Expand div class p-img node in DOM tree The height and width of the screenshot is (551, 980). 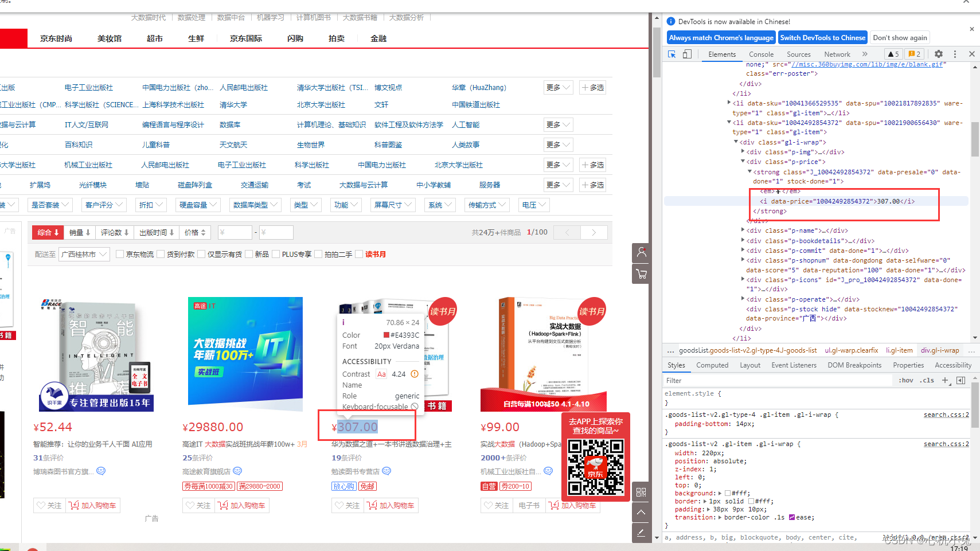coord(743,152)
